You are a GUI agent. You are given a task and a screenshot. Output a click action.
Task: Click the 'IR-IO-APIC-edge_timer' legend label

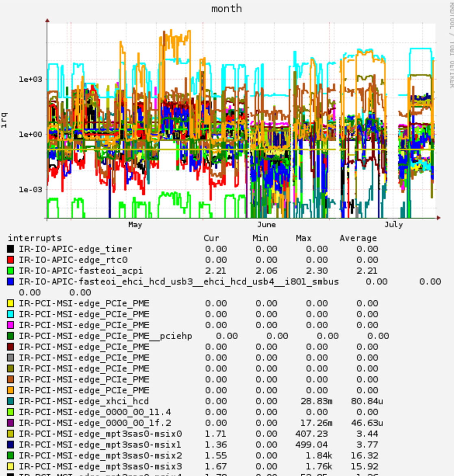(76, 249)
